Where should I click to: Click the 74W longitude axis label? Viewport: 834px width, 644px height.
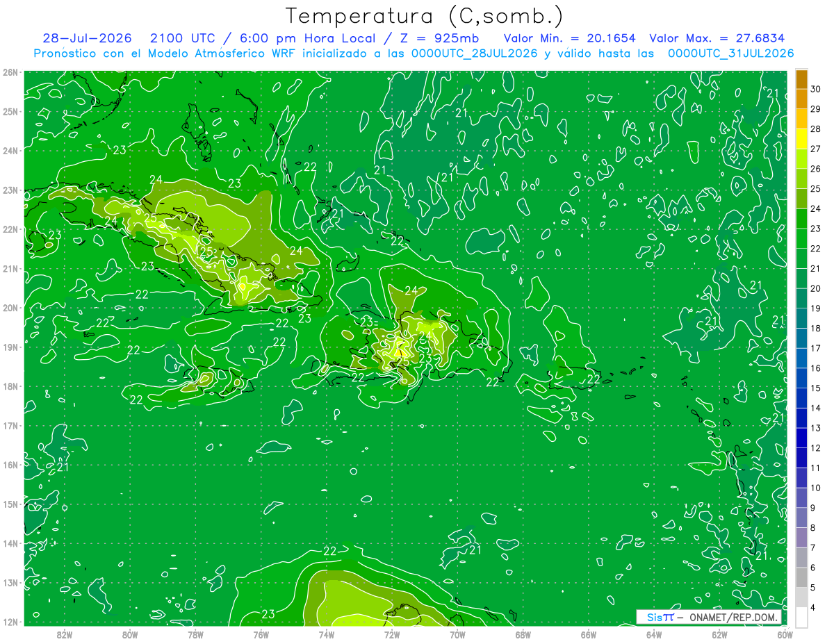326,634
